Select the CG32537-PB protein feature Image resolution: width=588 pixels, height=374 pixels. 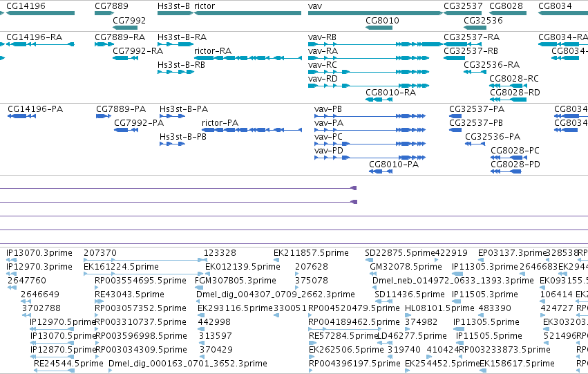455,130
